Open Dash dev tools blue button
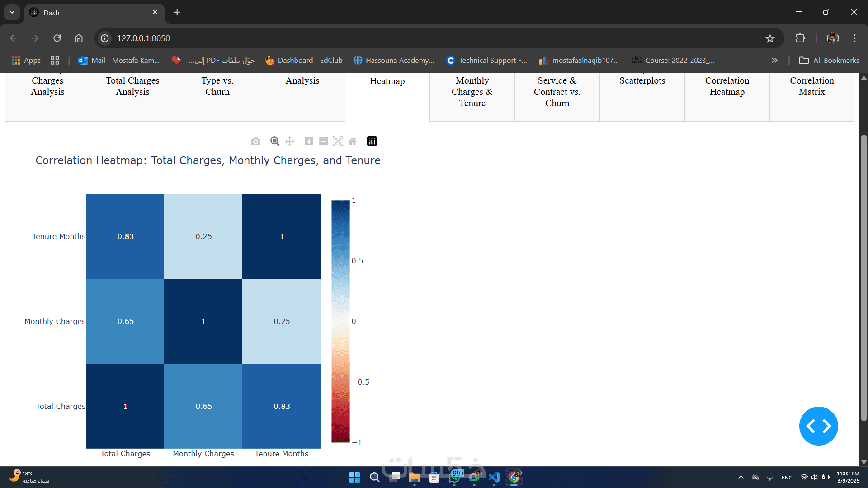The image size is (868, 488). [x=818, y=426]
